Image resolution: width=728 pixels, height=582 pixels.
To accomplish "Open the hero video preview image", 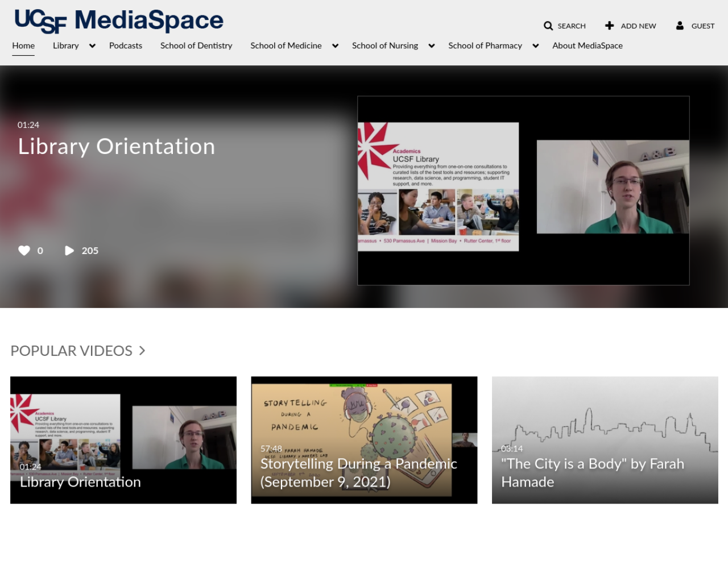I will coord(523,190).
